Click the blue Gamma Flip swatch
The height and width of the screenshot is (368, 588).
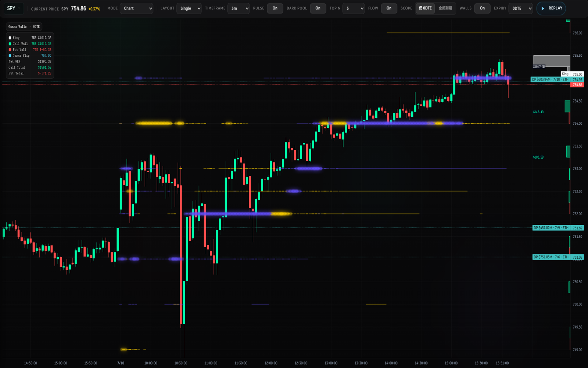pyautogui.click(x=10, y=56)
